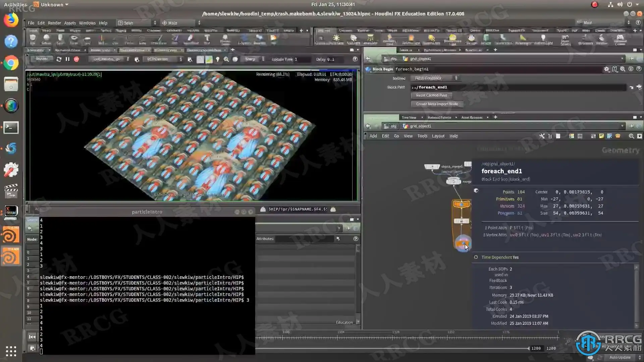Select the Torus shelf tool
Screen dimensions: 644x362
tap(74, 39)
